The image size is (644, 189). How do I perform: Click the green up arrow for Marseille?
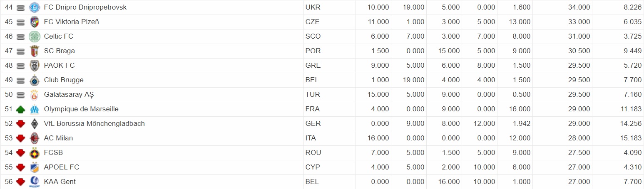pyautogui.click(x=21, y=110)
